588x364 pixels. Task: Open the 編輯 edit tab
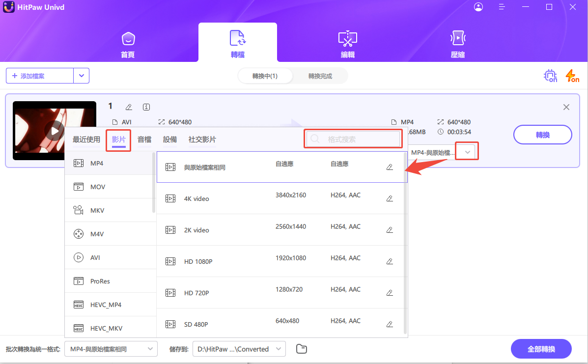tap(348, 45)
